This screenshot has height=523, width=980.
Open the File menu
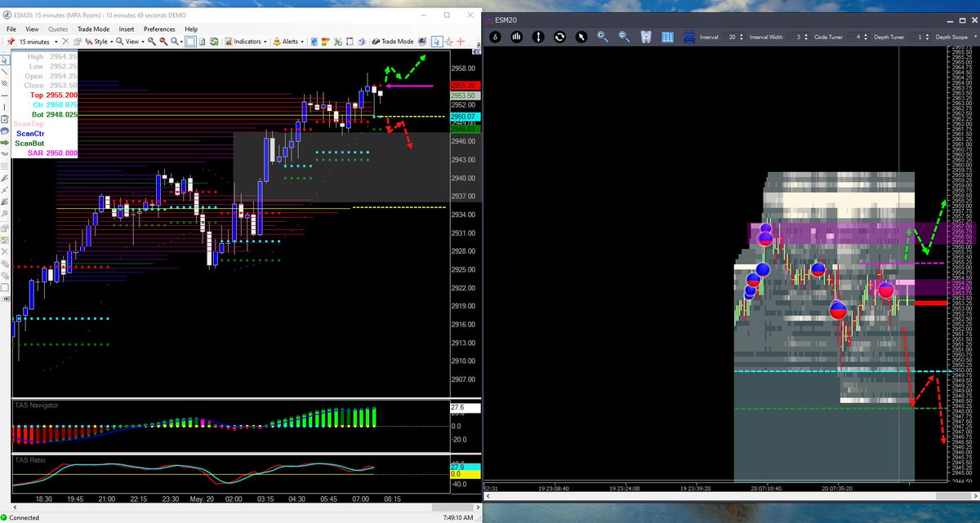[12, 29]
